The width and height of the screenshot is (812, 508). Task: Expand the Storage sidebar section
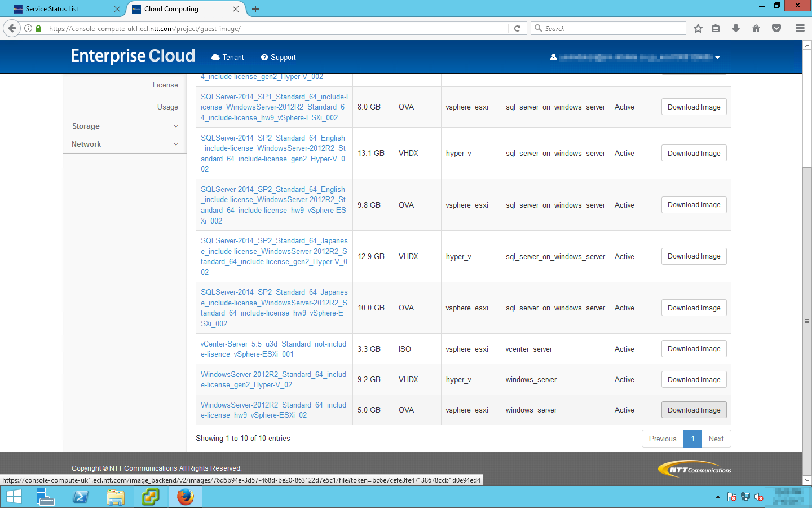[x=125, y=126]
